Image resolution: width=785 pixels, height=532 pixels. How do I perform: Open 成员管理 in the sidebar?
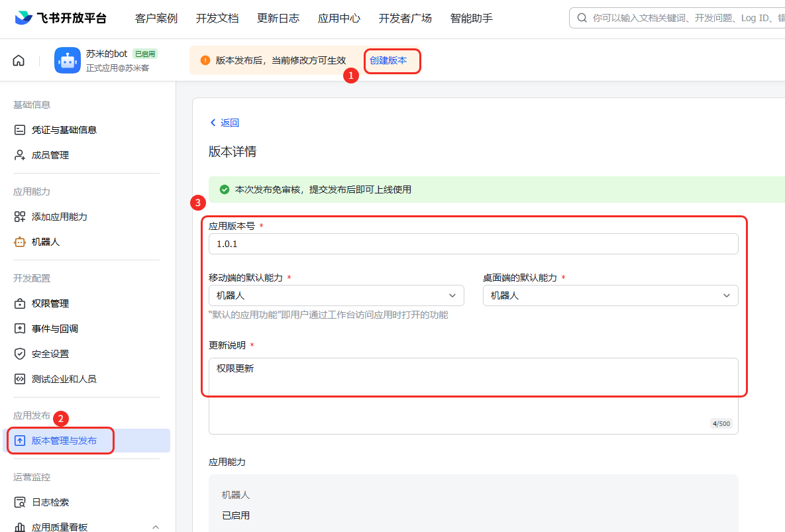click(x=50, y=155)
